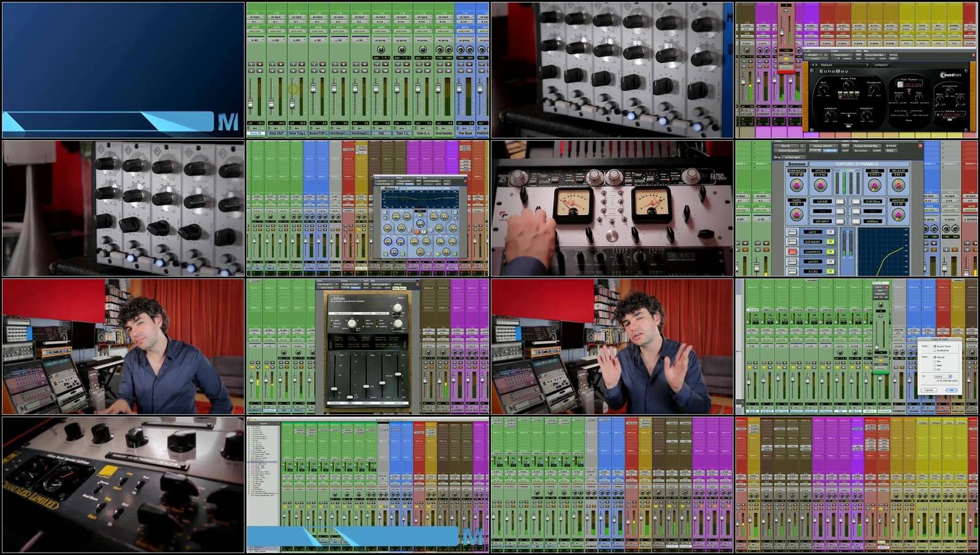
Task: Select Overheads track name in top mixer frame
Action: point(443,133)
